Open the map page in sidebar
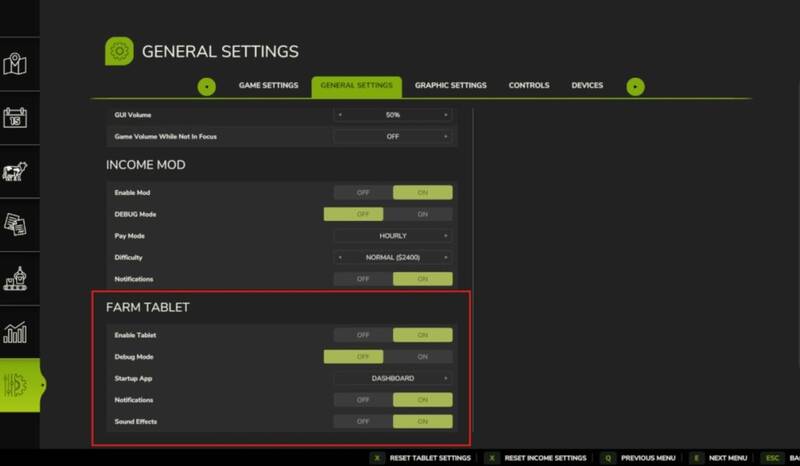The height and width of the screenshot is (466, 800). point(15,65)
